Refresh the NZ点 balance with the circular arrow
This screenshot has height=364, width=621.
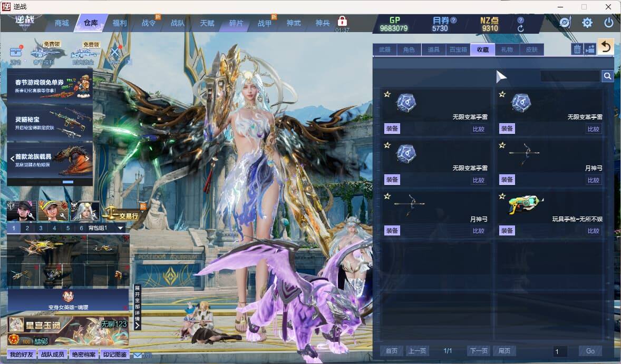[521, 28]
